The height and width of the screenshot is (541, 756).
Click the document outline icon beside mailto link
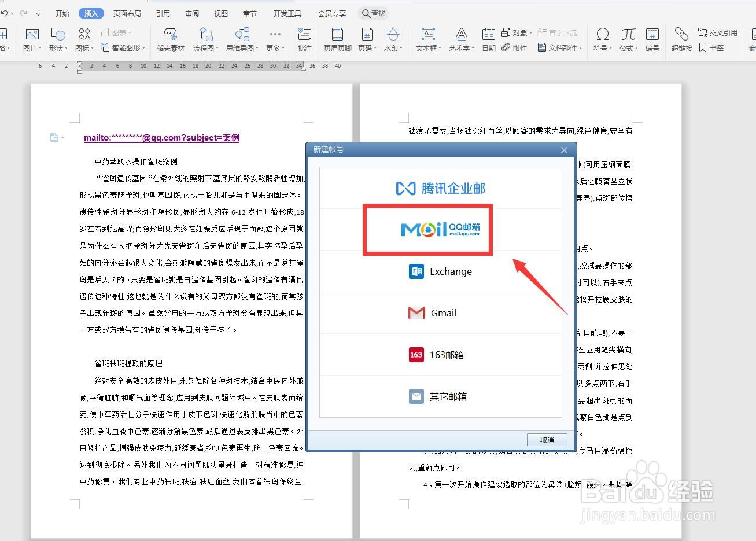click(x=54, y=138)
